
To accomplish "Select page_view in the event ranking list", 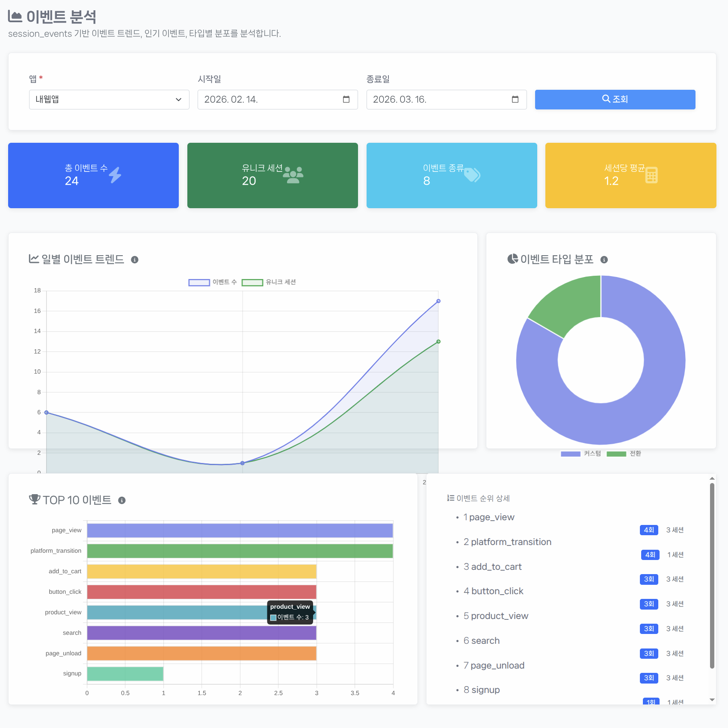I will pos(492,517).
